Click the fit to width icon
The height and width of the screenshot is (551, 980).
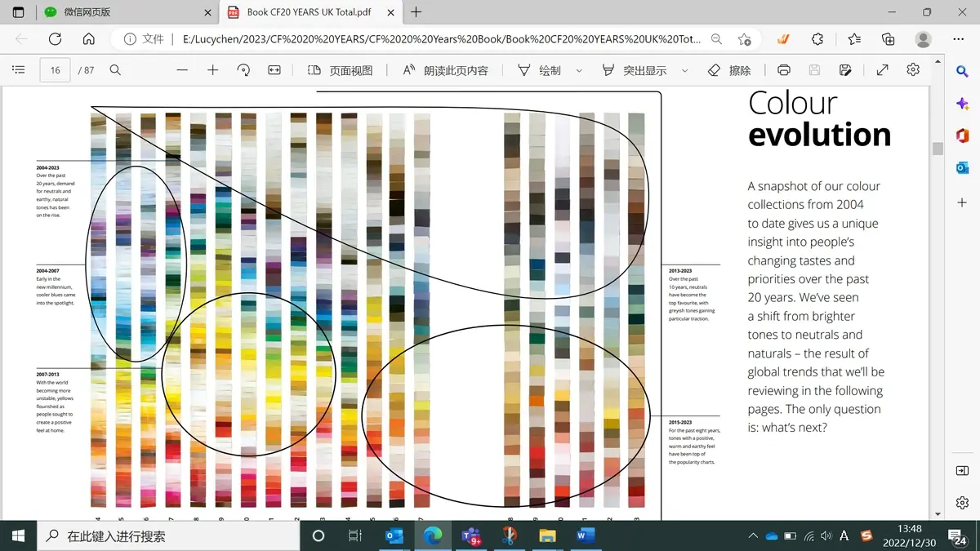274,70
